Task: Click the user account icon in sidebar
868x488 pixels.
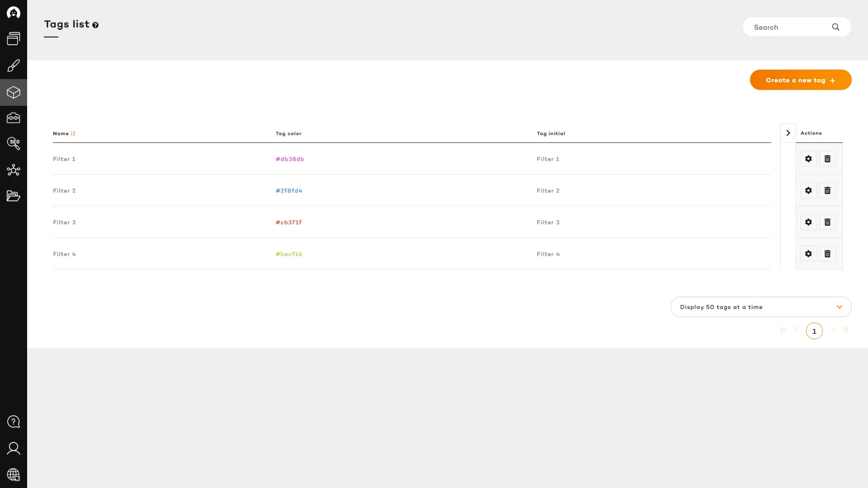Action: coord(14,448)
